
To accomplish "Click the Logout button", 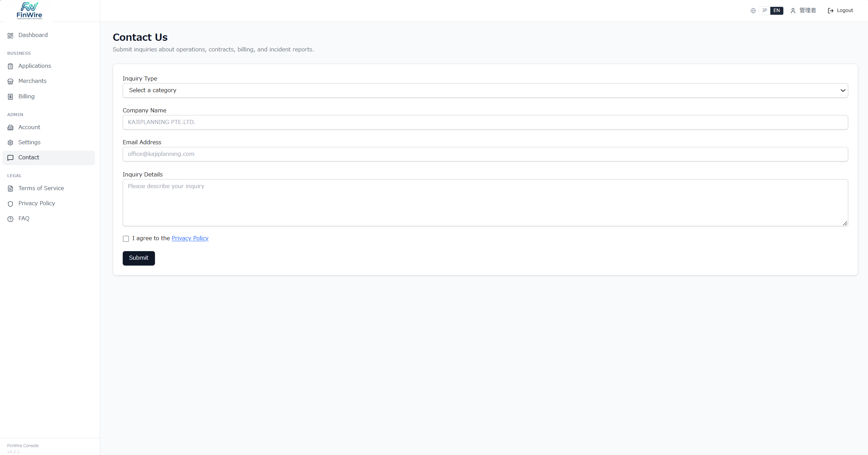I will coord(841,11).
